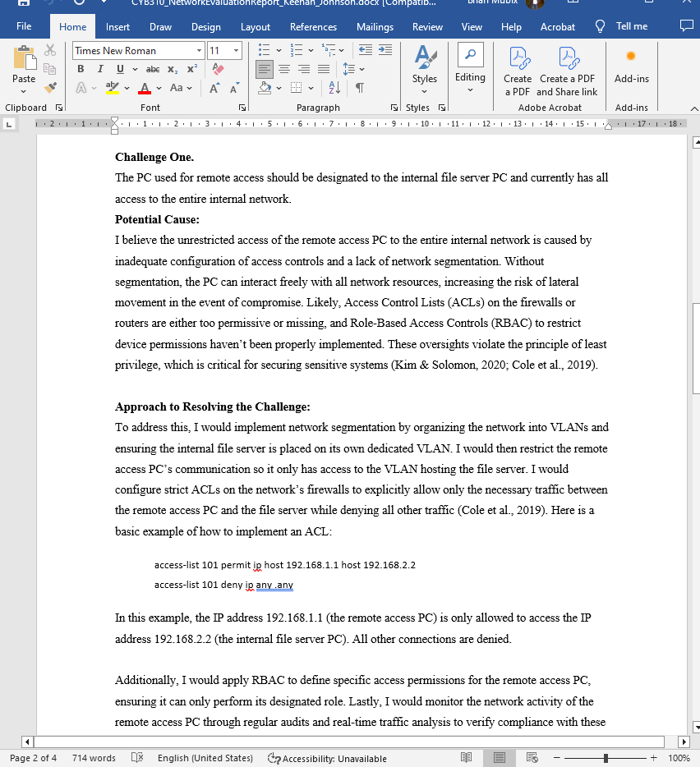Click the Paste clipboard icon
This screenshot has width=700, height=767.
coord(24,58)
